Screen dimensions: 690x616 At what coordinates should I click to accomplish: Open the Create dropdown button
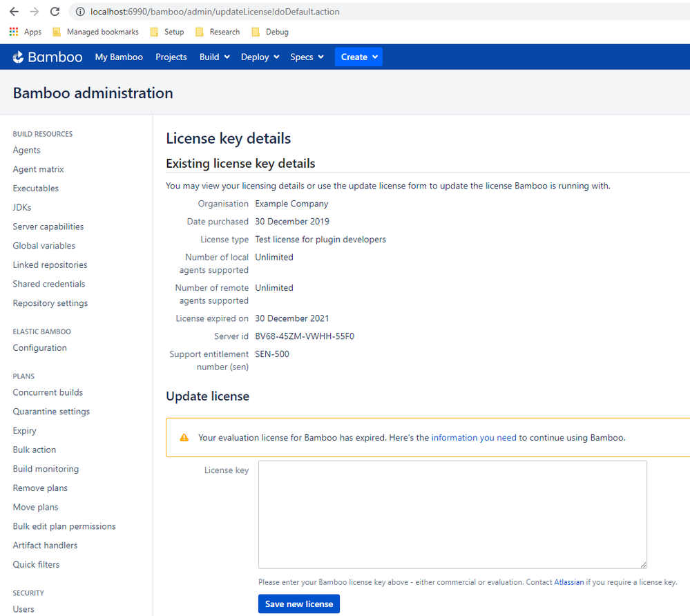point(358,57)
